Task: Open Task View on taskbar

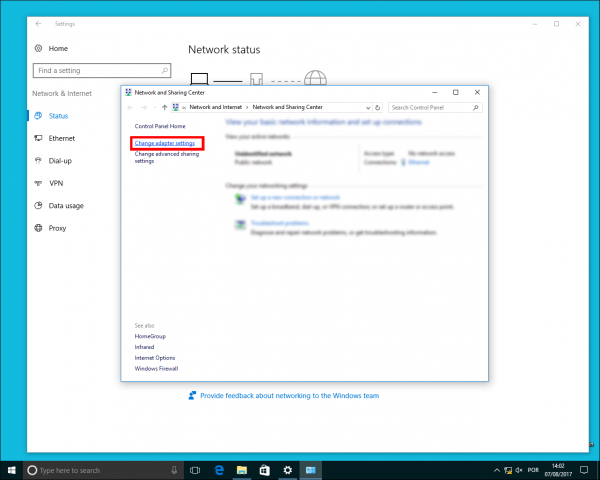Action: [x=195, y=470]
